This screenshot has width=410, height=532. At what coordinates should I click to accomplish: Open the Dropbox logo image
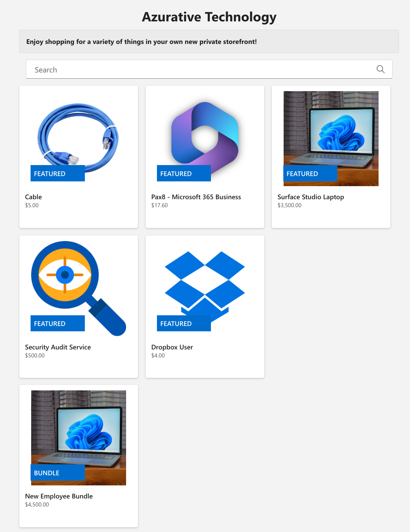pos(205,289)
